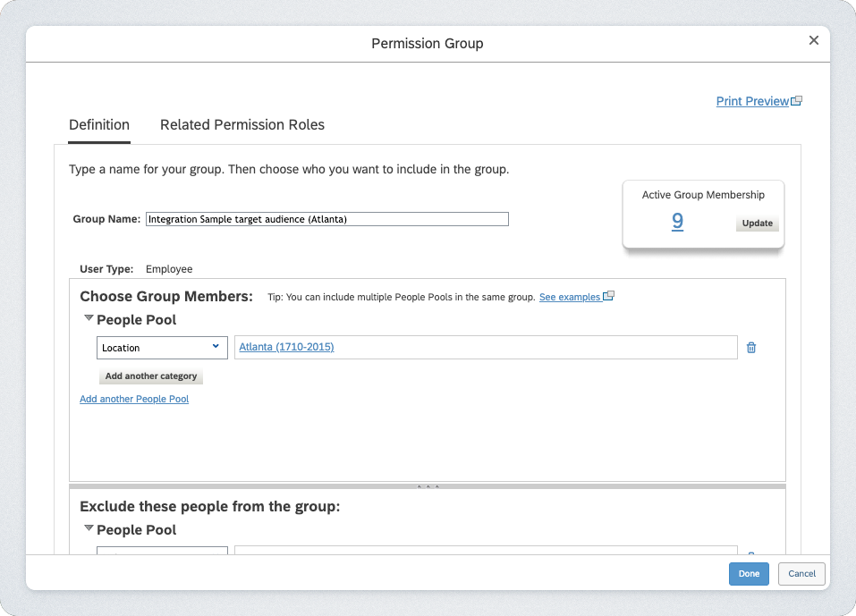856x616 pixels.
Task: Switch to the Definition tab
Action: [99, 125]
